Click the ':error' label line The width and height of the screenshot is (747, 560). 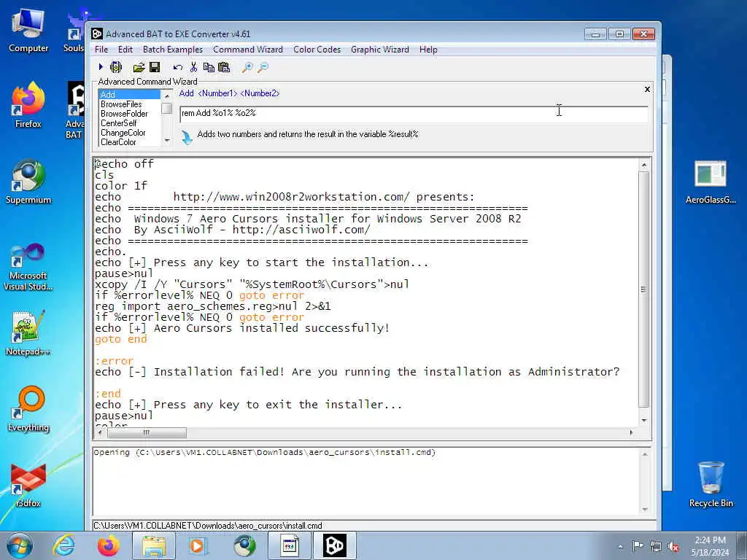tap(115, 361)
